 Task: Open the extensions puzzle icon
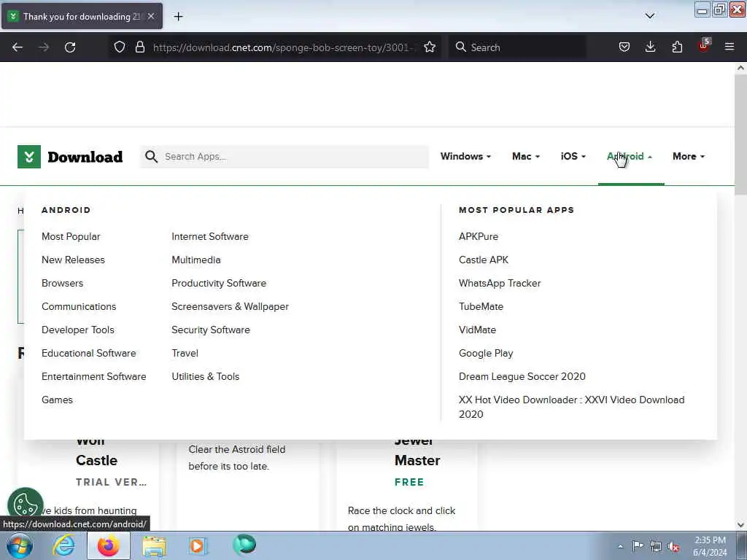pos(677,47)
